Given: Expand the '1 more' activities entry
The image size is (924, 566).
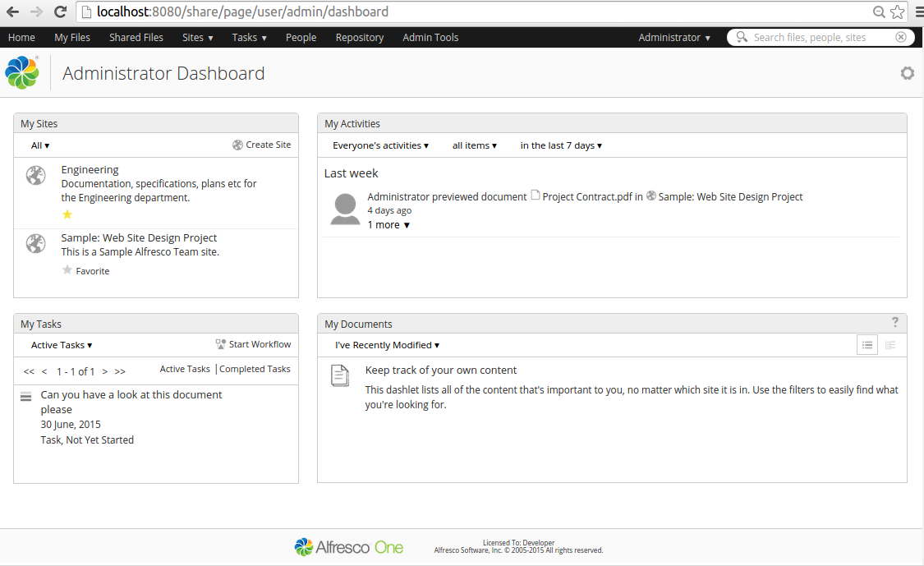Looking at the screenshot, I should 387,224.
